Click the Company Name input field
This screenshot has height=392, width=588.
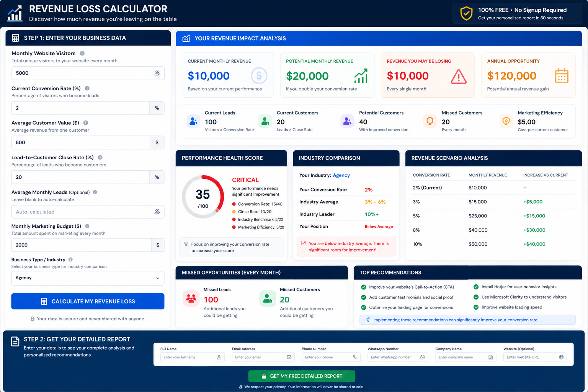466,357
